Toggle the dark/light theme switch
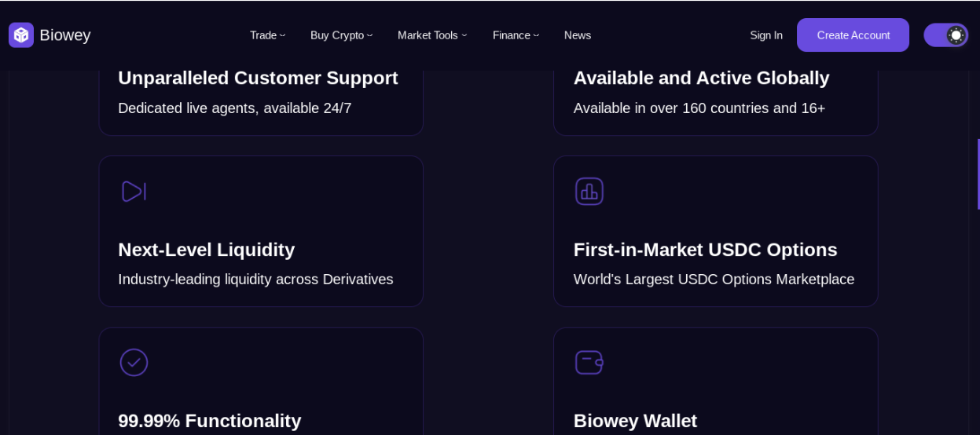 (x=945, y=35)
